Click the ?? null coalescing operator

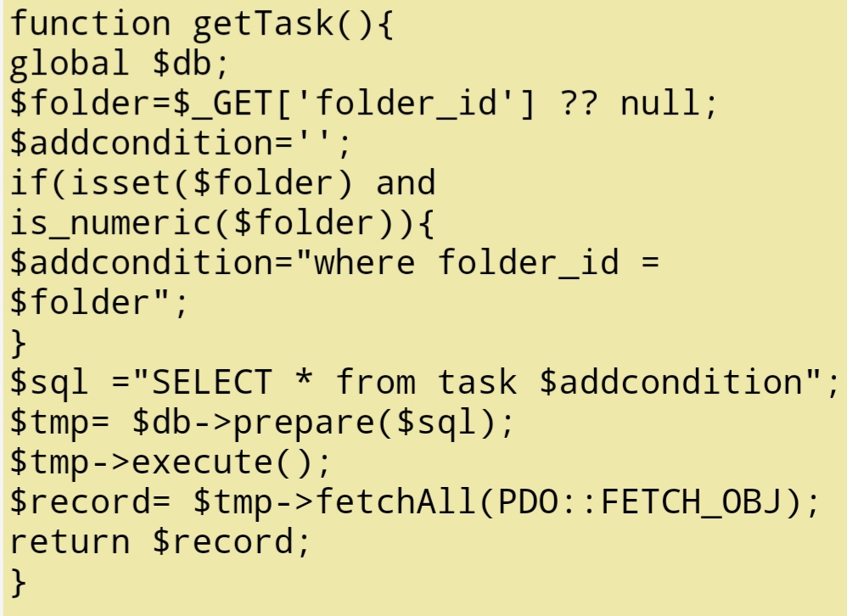coord(580,102)
